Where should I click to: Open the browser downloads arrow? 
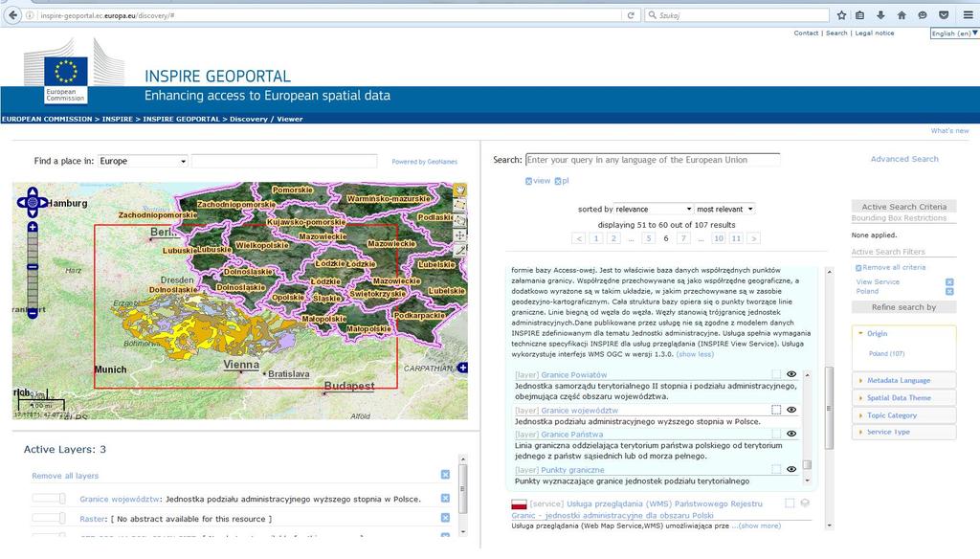tap(880, 15)
